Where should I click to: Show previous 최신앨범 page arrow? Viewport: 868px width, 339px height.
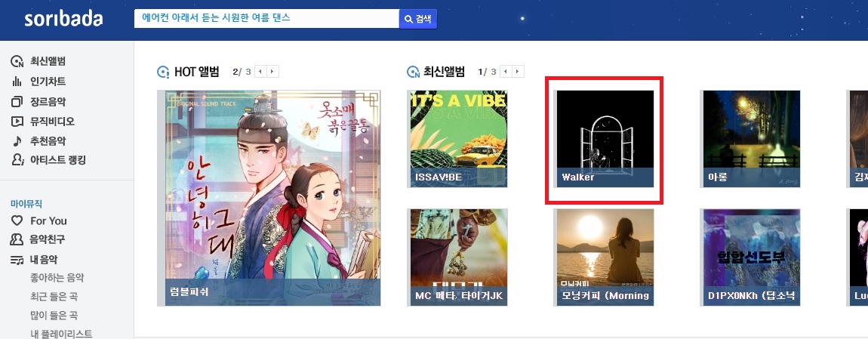pyautogui.click(x=506, y=72)
